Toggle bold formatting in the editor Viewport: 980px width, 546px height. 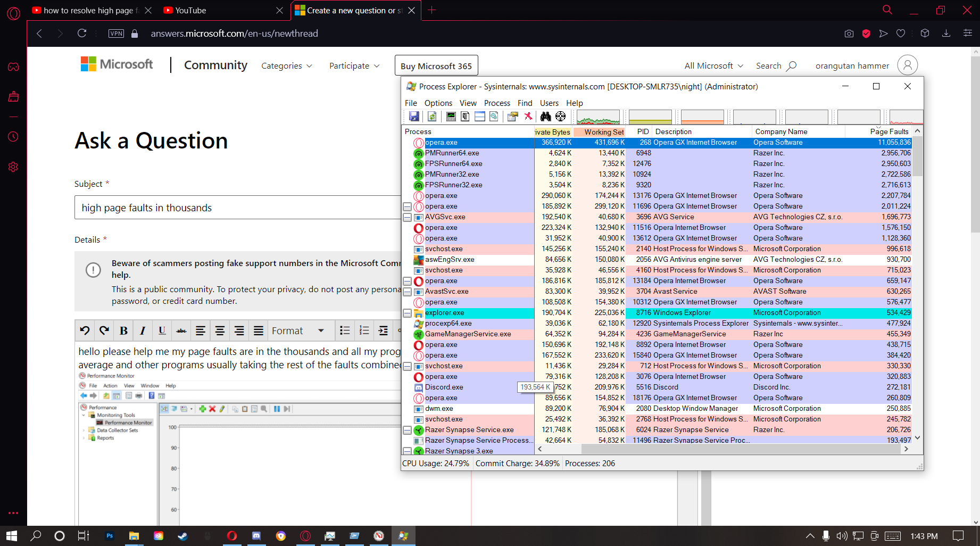[123, 331]
